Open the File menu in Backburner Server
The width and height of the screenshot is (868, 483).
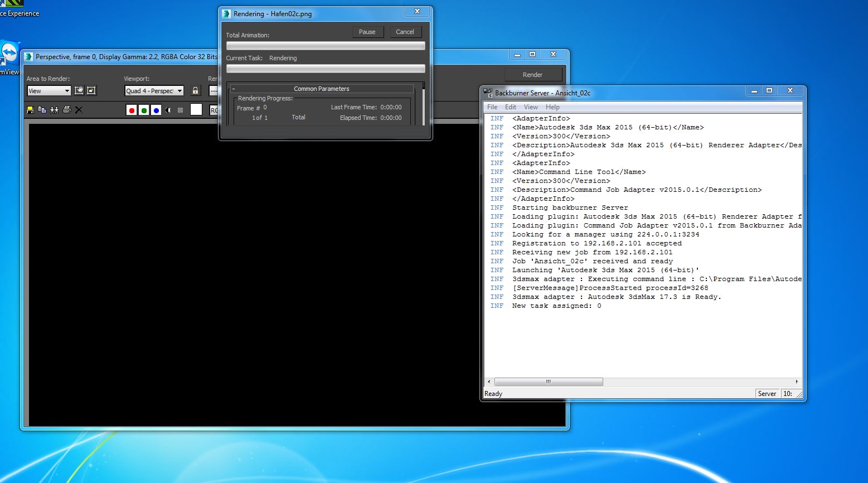pyautogui.click(x=492, y=107)
